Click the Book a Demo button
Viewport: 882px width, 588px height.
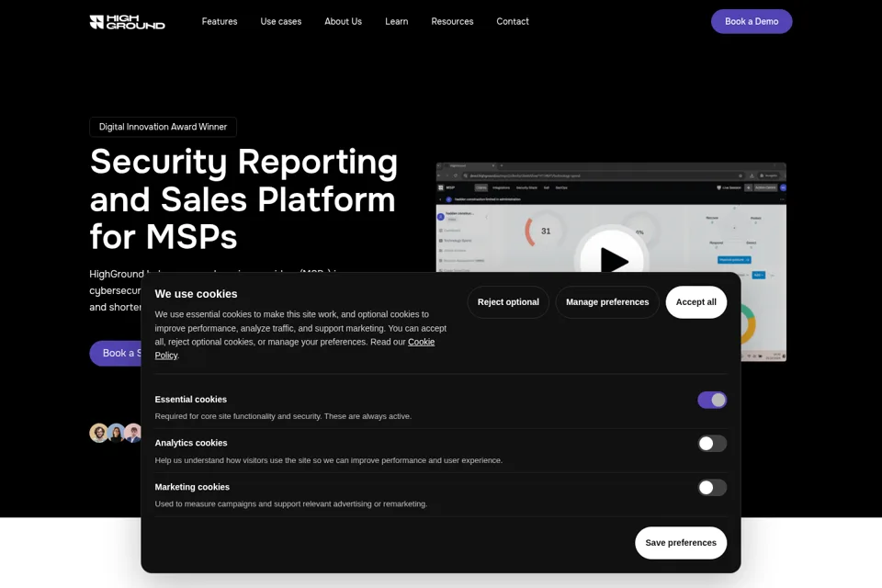[x=752, y=21]
